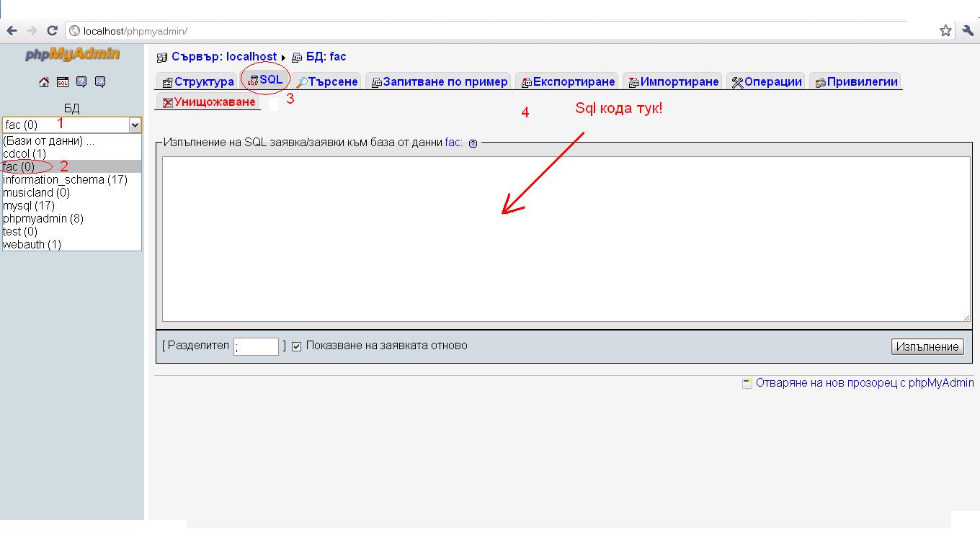Click inside the SQL query textarea
980x553 pixels.
pyautogui.click(x=566, y=238)
